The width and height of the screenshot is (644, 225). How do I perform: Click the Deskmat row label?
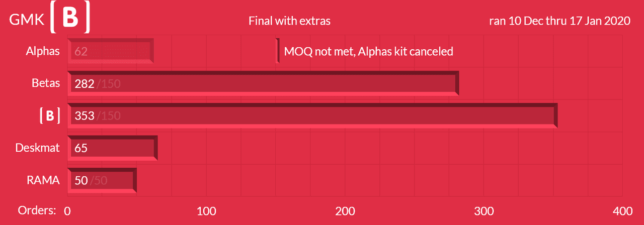pyautogui.click(x=38, y=148)
